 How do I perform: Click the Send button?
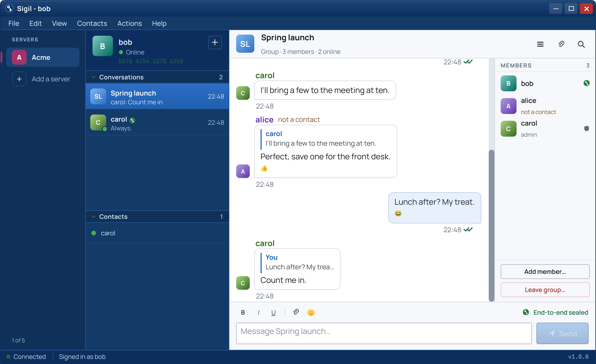[562, 333]
